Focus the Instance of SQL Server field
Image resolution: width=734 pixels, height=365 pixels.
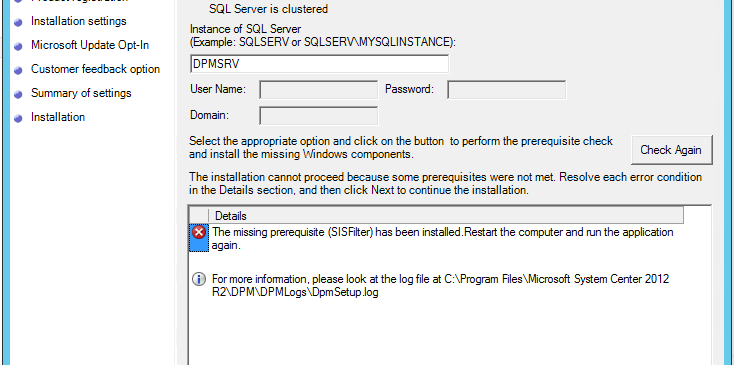coord(320,64)
